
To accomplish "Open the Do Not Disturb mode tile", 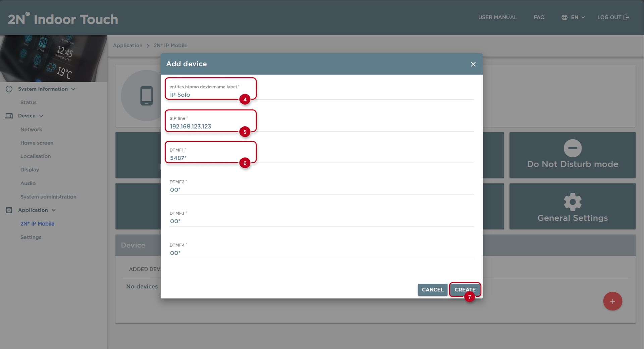I will tap(573, 155).
